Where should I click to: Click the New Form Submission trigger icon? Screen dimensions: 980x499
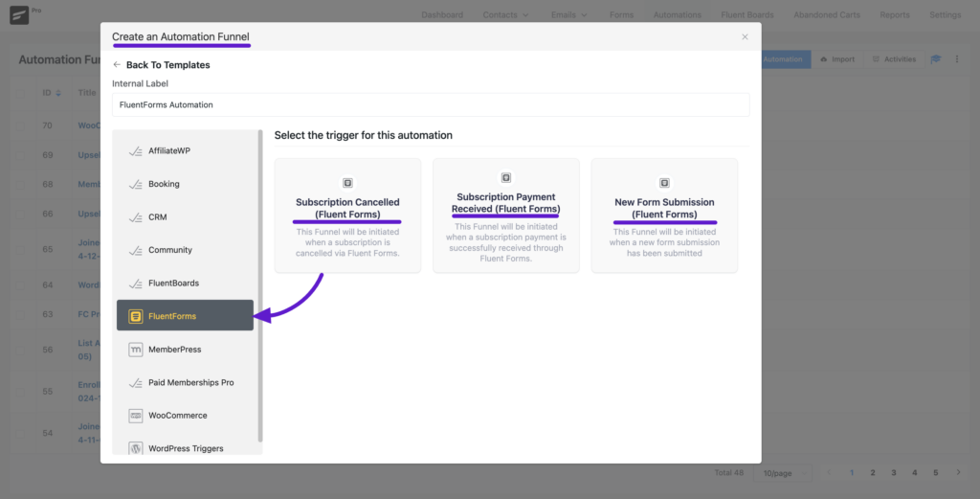click(x=664, y=183)
